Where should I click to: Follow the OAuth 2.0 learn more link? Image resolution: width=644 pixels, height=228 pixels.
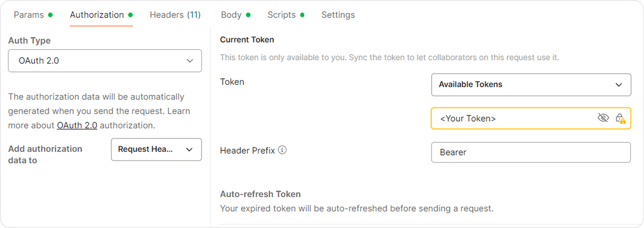[77, 126]
